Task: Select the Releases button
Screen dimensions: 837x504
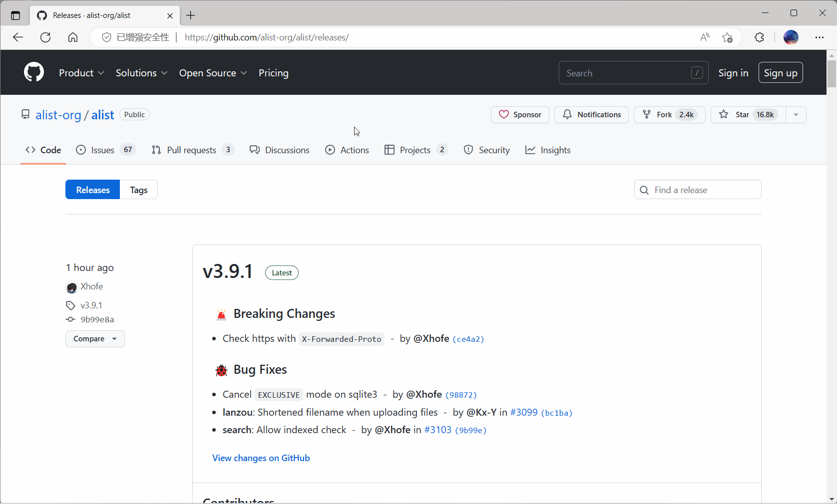Action: (93, 190)
